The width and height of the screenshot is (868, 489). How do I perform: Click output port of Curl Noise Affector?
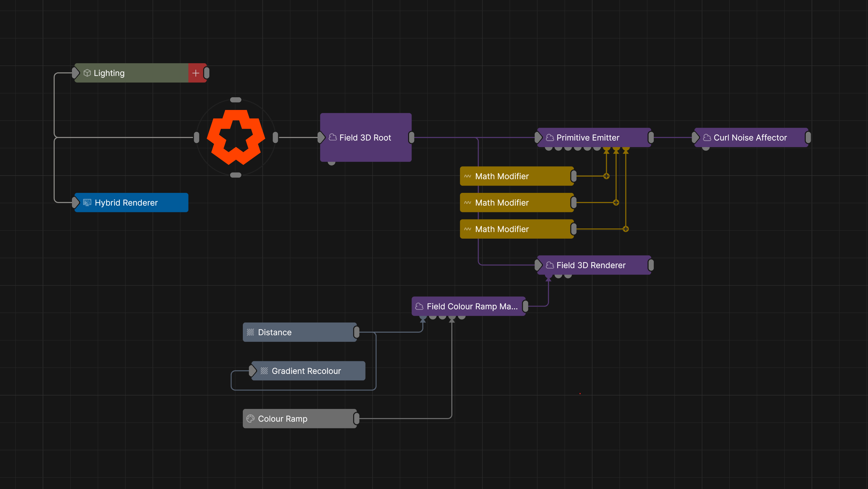click(x=808, y=137)
